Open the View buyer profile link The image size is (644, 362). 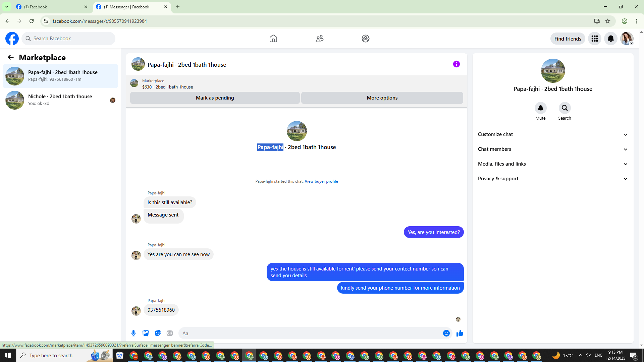[x=321, y=181]
